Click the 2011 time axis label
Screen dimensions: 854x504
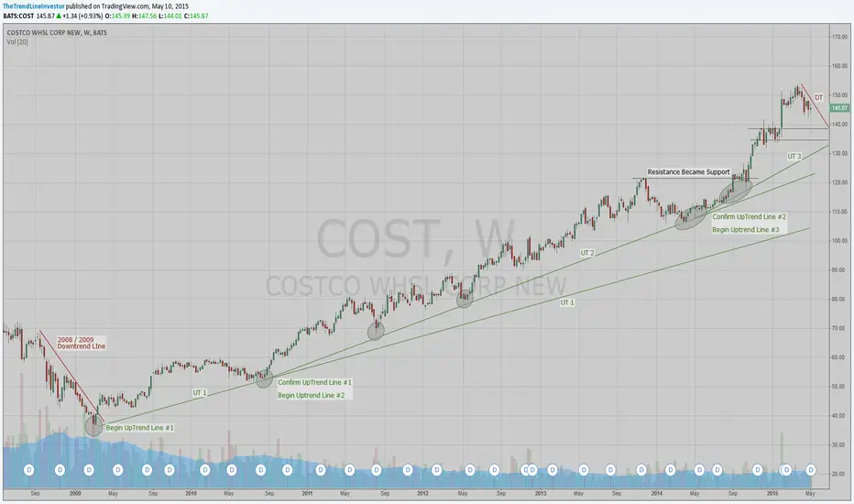[x=307, y=494]
